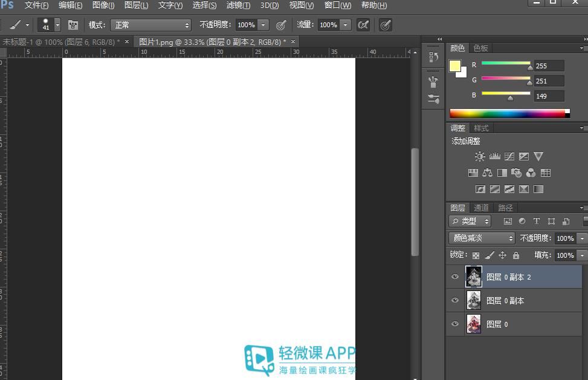Viewport: 588px width, 380px height.
Task: Click the Color Balance scales icon
Action: coord(488,173)
